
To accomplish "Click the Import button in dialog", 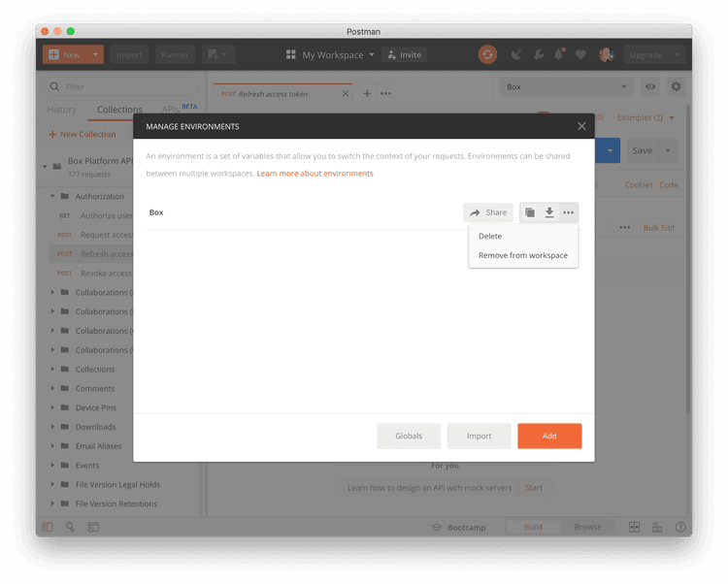I will 480,436.
